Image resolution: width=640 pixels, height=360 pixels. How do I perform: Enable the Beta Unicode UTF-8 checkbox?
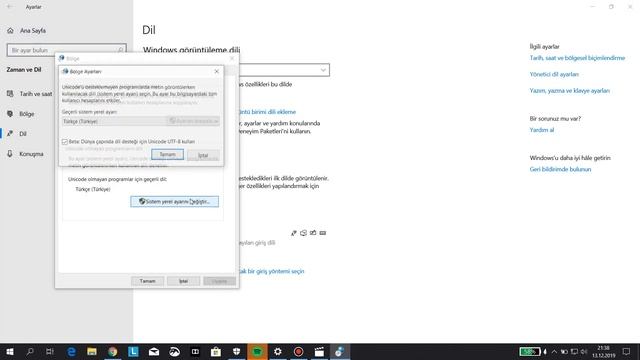[64, 142]
